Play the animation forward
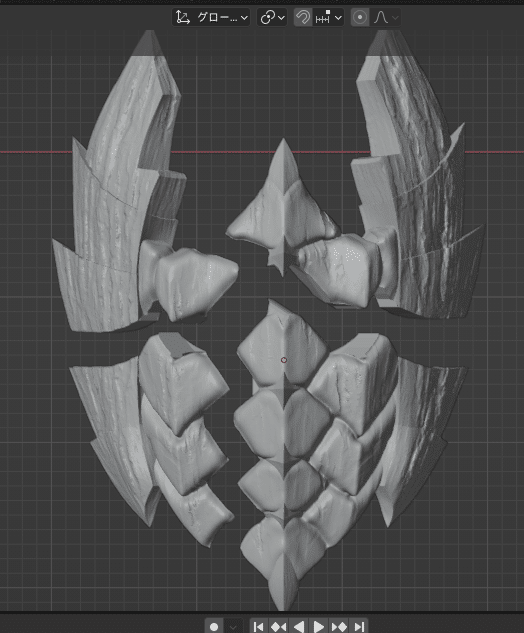The width and height of the screenshot is (524, 633). [319, 626]
